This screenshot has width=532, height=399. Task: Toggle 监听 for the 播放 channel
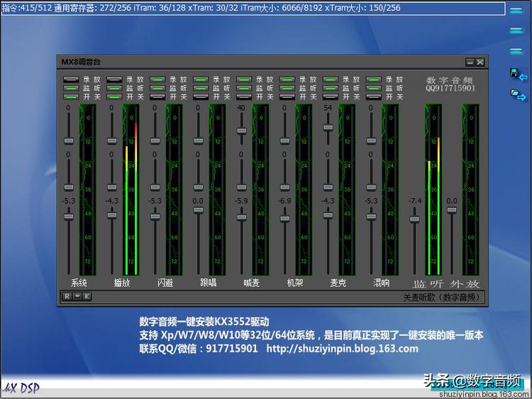pyautogui.click(x=114, y=88)
